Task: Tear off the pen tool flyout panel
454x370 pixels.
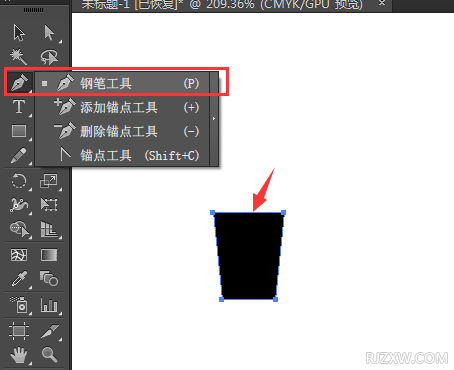Action: pyautogui.click(x=214, y=119)
